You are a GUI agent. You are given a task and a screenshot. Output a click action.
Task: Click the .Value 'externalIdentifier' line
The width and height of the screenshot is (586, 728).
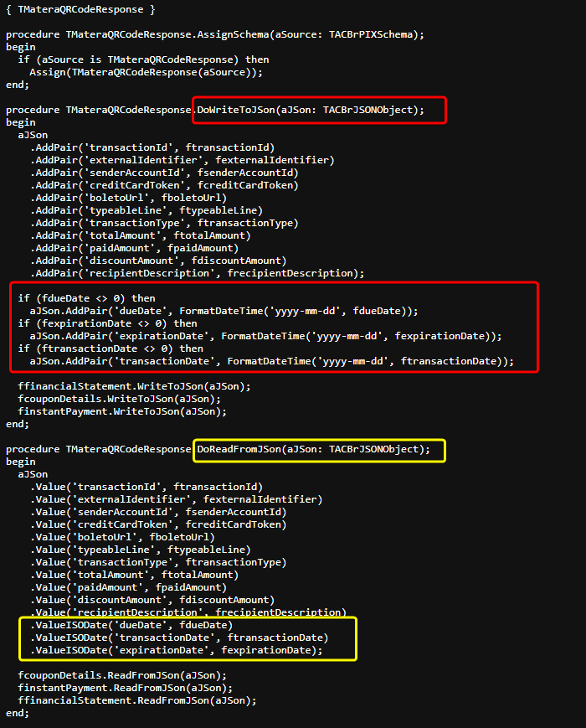177,499
